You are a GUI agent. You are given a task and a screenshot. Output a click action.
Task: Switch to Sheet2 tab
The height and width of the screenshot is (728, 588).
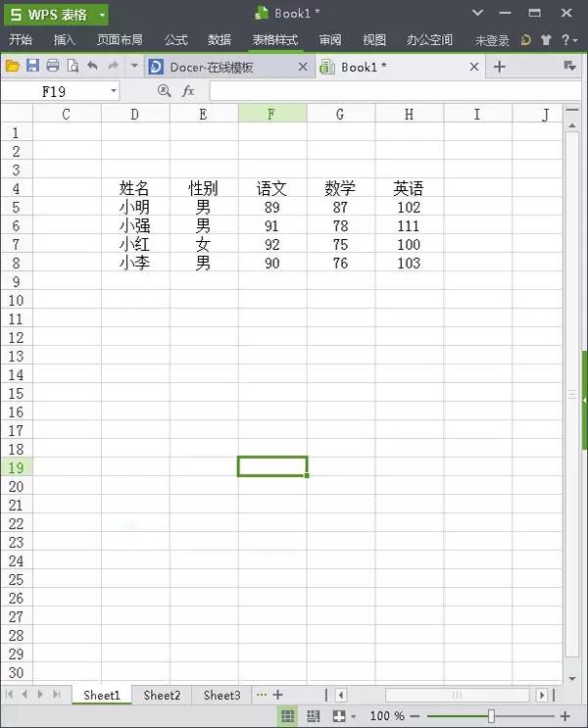click(x=162, y=695)
